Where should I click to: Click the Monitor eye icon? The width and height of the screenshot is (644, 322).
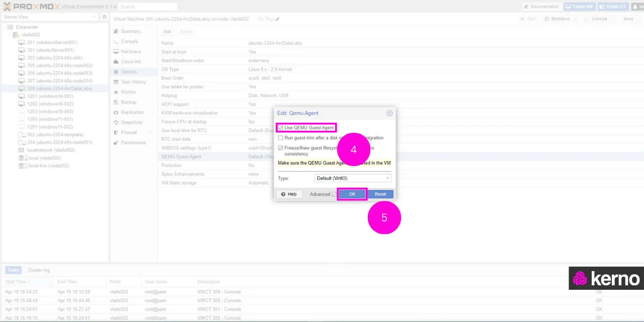pyautogui.click(x=116, y=92)
